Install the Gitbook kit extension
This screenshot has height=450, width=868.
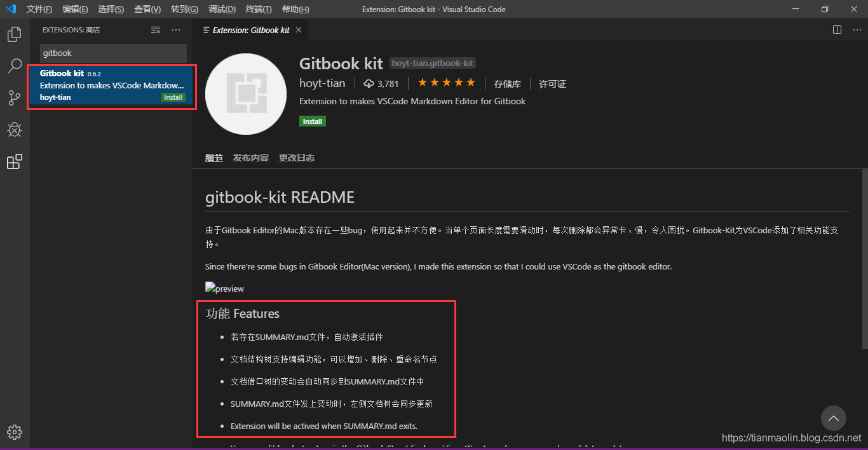[x=312, y=121]
